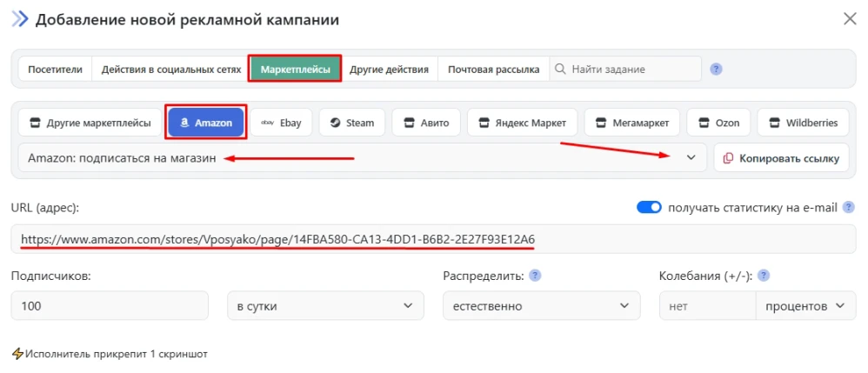Open help icon next to search
Screen dimensions: 868x373
pos(717,70)
